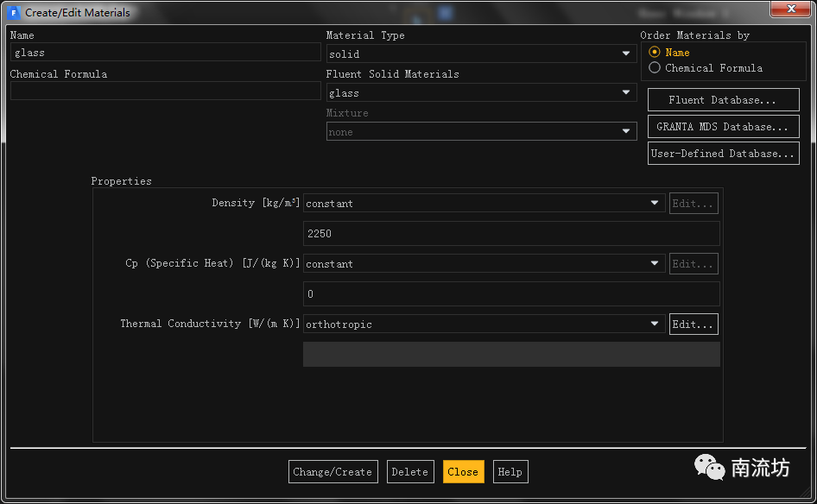Image resolution: width=817 pixels, height=504 pixels.
Task: Open the GRANTA MDS Database
Action: pos(723,127)
